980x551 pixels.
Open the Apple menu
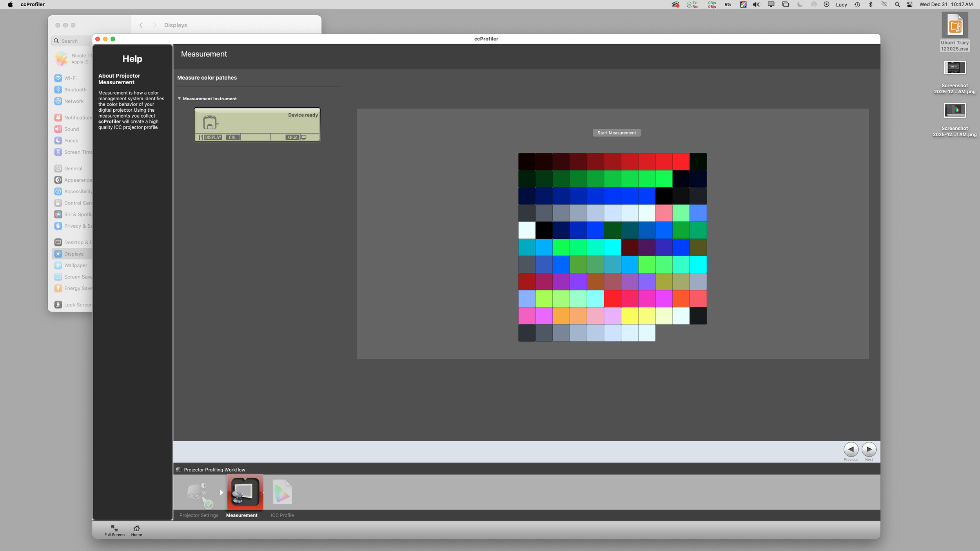pos(10,5)
